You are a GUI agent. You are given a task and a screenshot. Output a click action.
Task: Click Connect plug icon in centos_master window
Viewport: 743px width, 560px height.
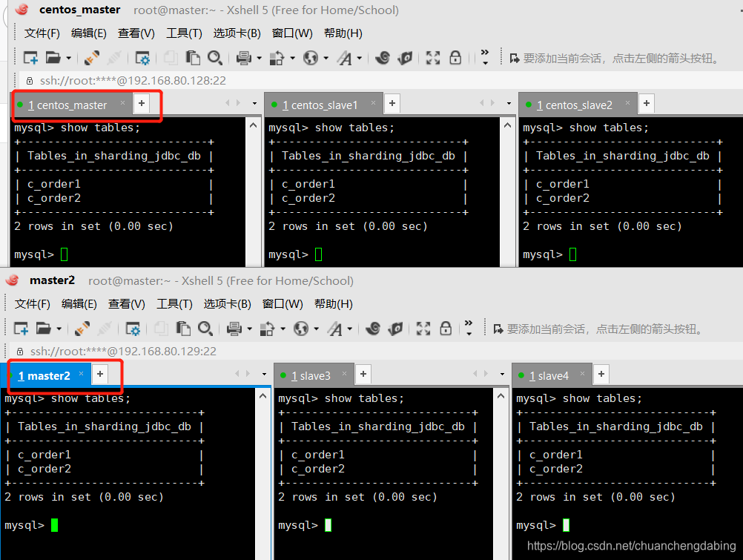(91, 58)
